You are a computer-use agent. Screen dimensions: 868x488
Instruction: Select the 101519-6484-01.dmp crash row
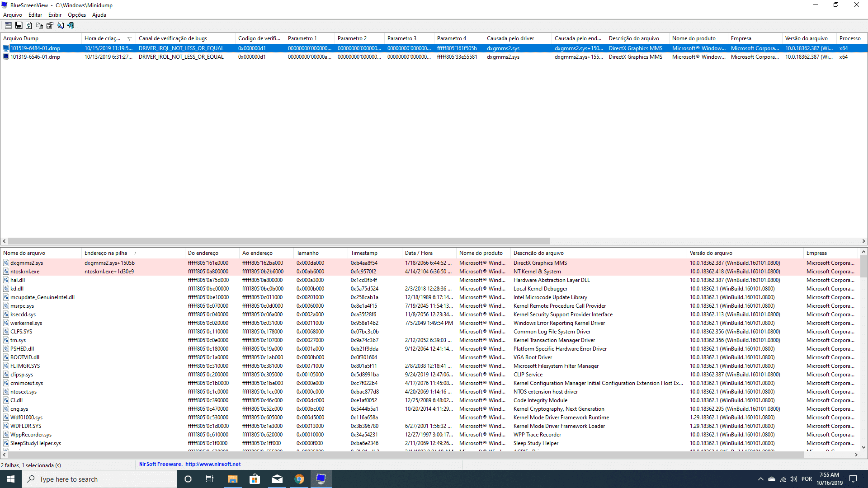(x=434, y=48)
